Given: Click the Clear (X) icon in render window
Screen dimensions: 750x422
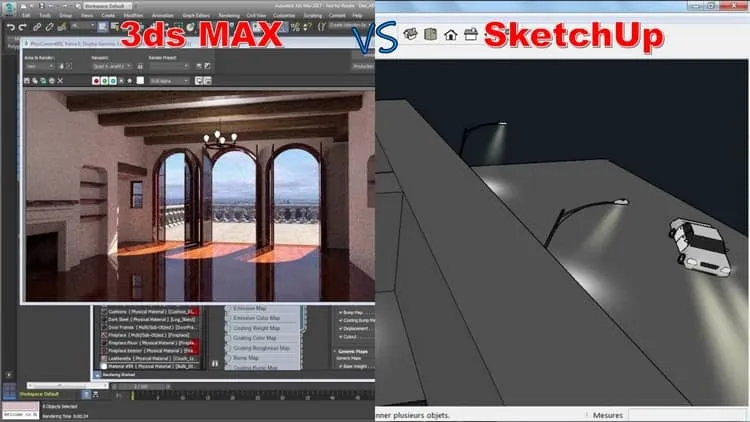Looking at the screenshot, I should [60, 81].
